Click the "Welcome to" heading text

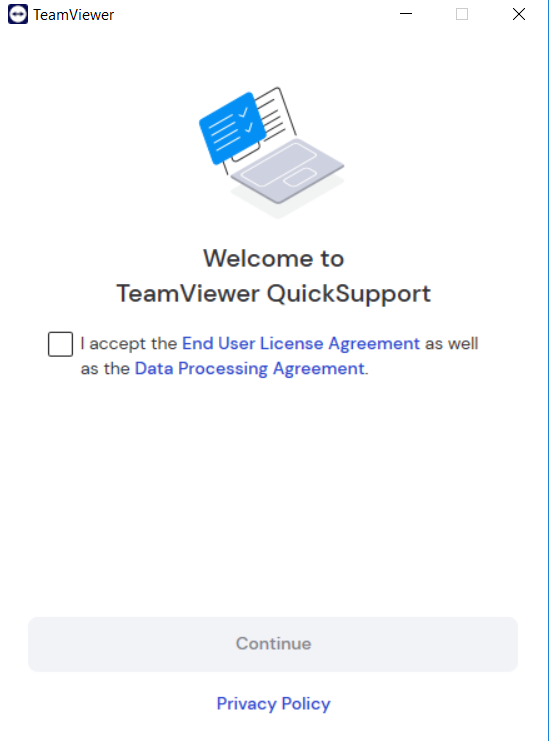coord(274,258)
